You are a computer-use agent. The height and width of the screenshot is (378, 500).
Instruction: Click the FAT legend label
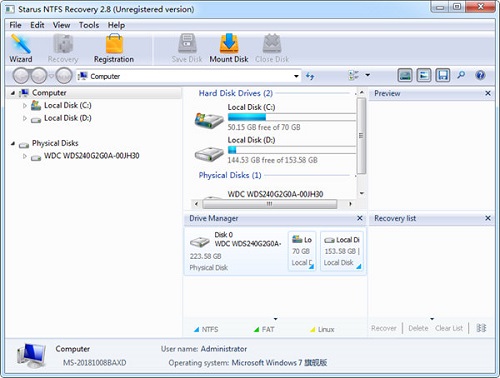click(x=268, y=329)
